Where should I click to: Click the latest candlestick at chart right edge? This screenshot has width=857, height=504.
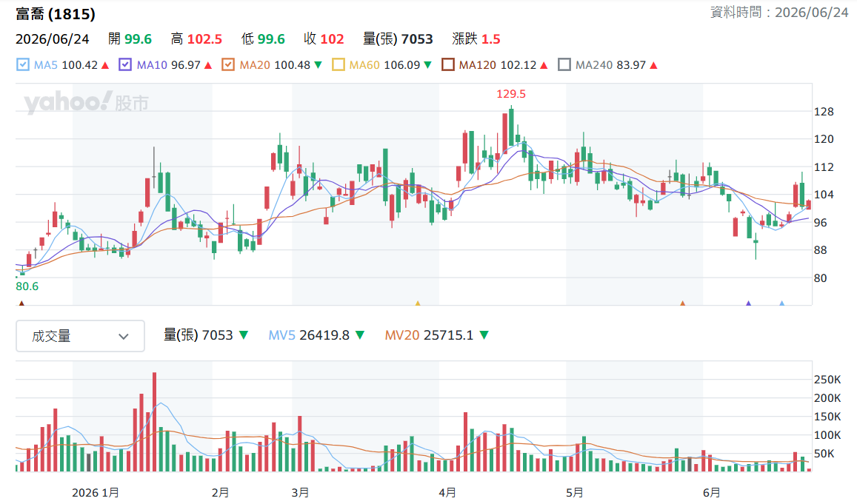808,204
